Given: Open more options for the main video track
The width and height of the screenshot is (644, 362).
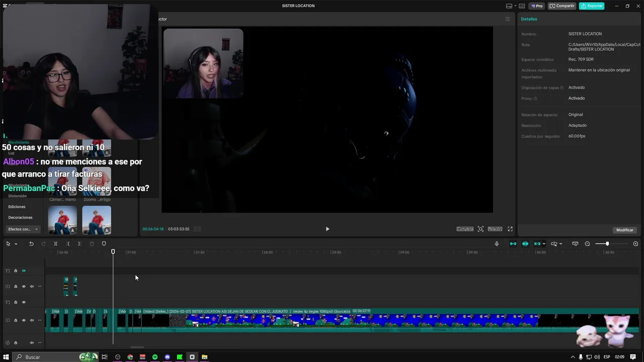Looking at the screenshot, I should (40, 320).
